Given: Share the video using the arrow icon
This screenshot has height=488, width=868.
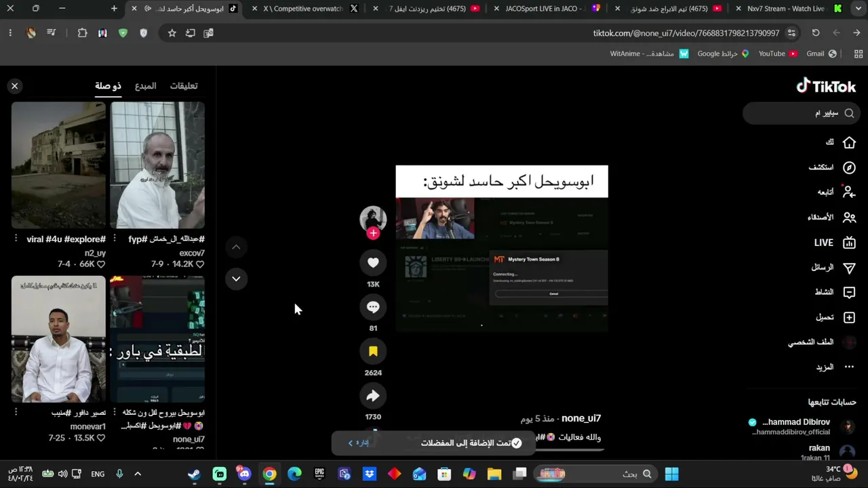Looking at the screenshot, I should pyautogui.click(x=373, y=396).
